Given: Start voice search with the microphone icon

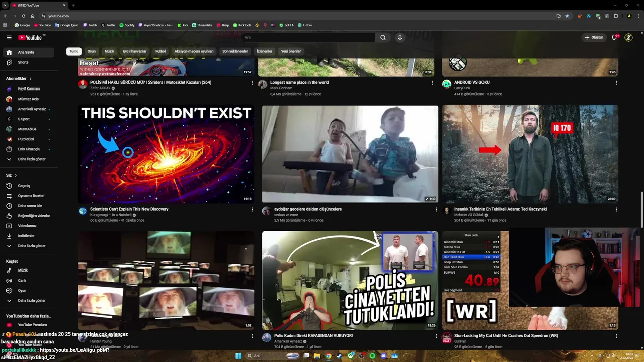Looking at the screenshot, I should click(400, 37).
